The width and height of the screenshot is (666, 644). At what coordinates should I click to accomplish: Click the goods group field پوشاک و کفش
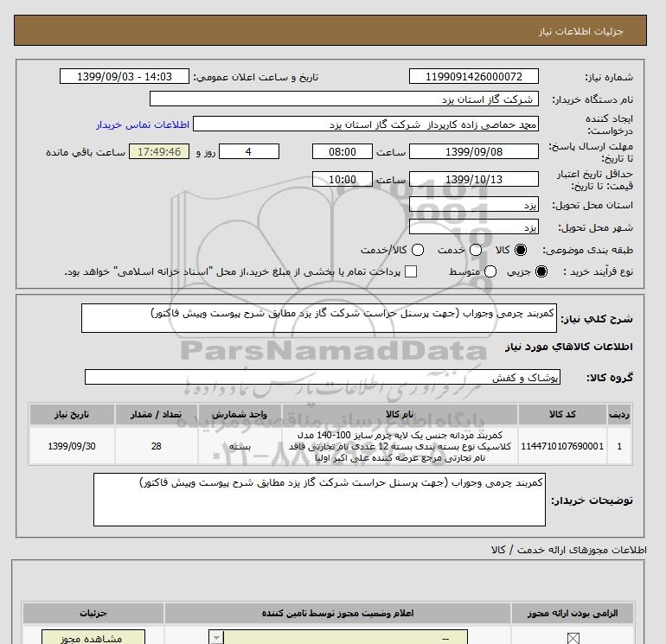click(323, 377)
